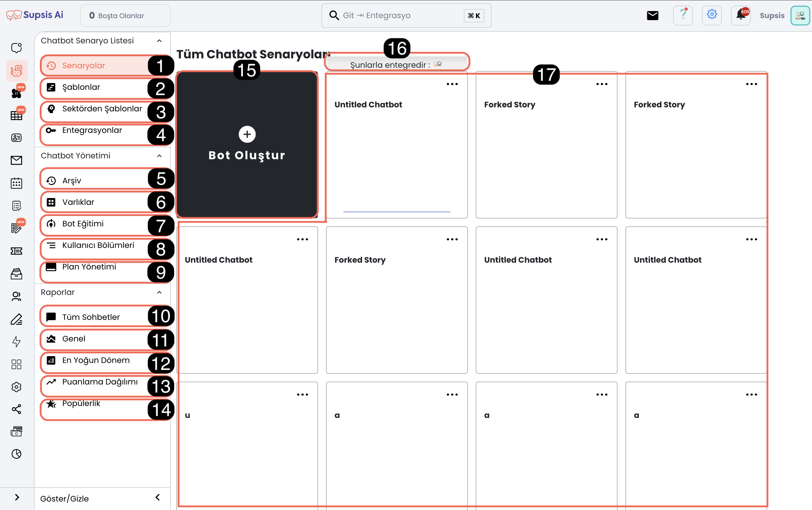Open the form editor icon with NEW badge
This screenshot has height=510, width=812.
(x=16, y=228)
